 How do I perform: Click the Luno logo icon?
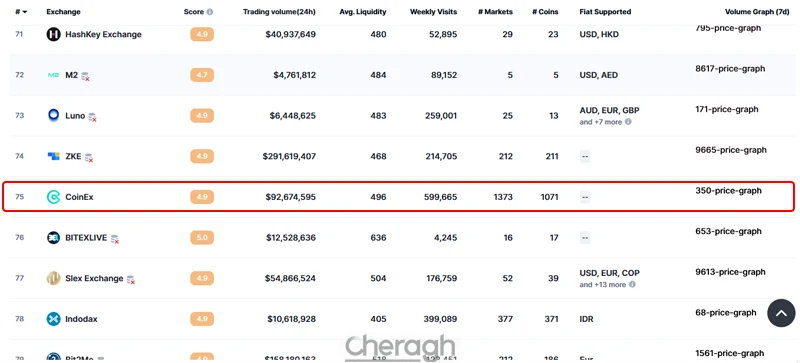[x=54, y=115]
